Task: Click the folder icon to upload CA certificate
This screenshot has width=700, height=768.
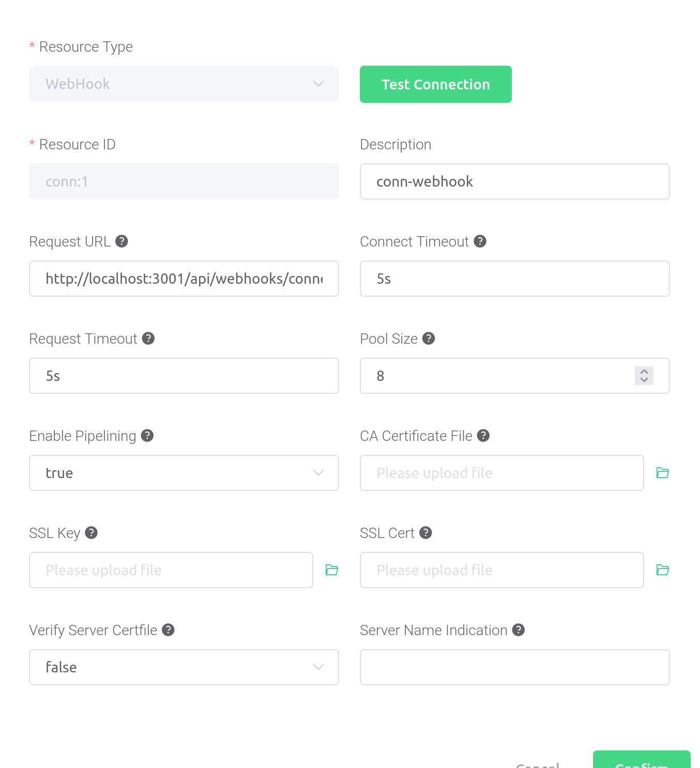Action: 662,472
